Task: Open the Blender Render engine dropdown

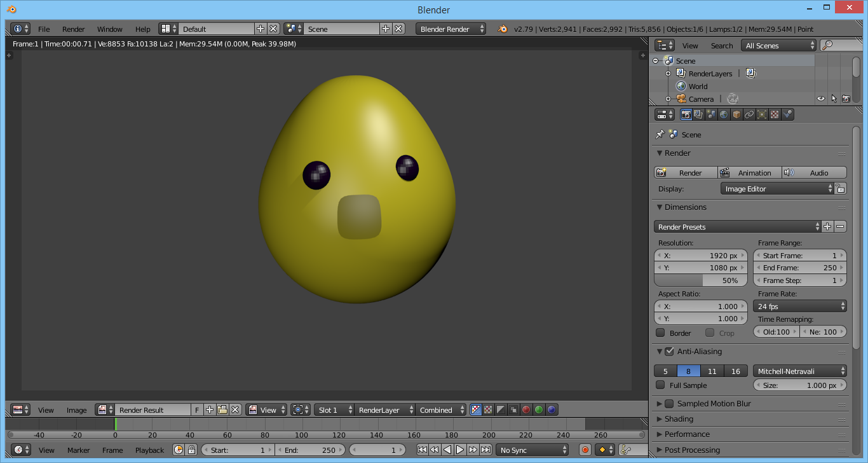Action: 451,29
